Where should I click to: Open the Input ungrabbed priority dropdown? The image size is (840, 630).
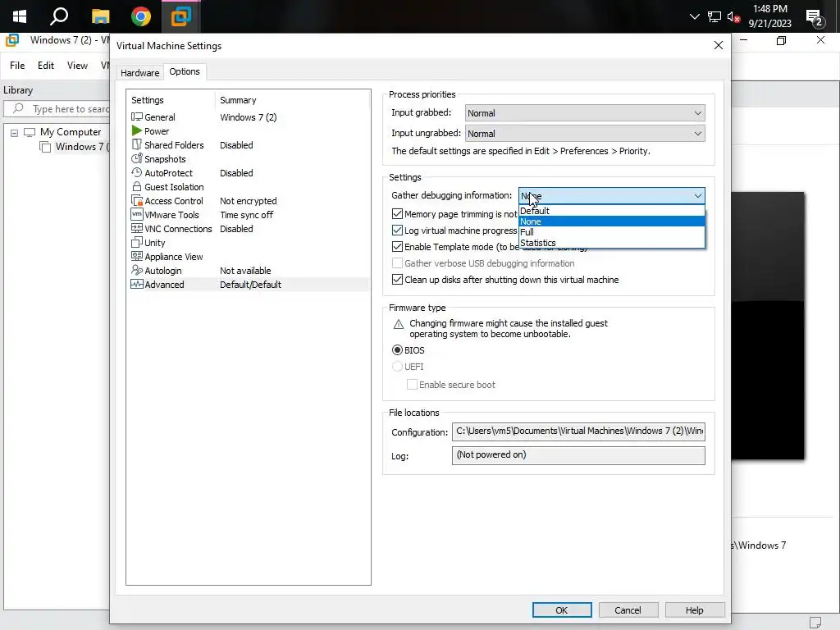[x=585, y=134]
